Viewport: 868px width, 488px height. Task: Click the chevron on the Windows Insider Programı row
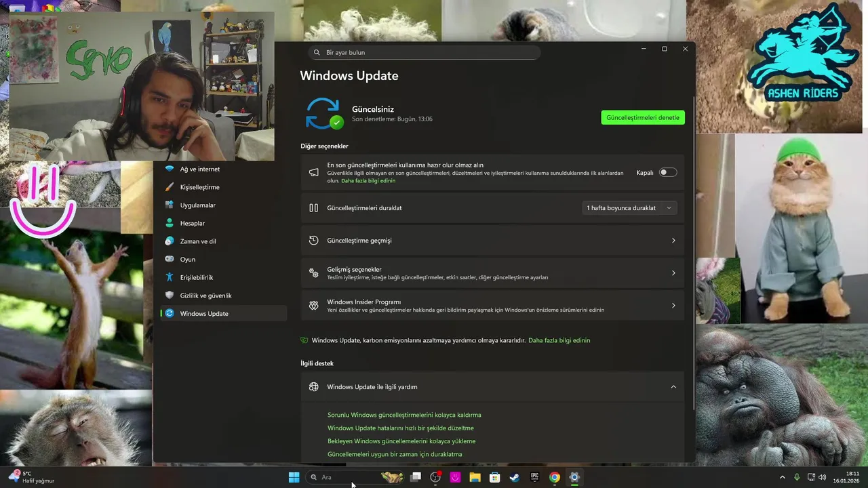[673, 306]
